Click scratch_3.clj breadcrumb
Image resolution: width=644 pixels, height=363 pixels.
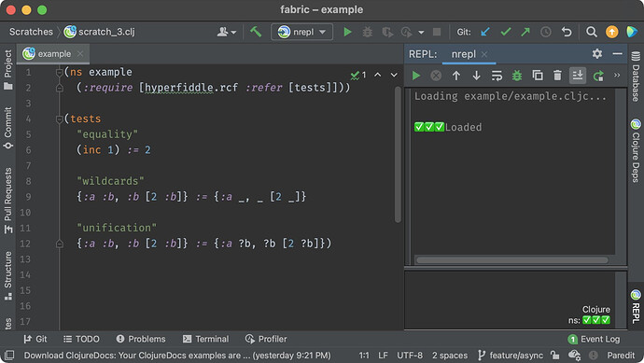click(x=99, y=32)
